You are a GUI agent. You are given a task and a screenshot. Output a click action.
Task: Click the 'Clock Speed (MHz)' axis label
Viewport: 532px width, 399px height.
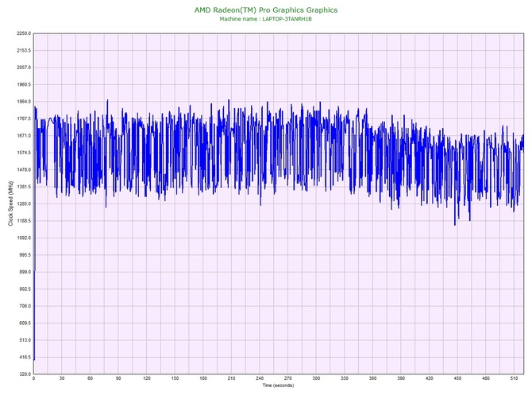pyautogui.click(x=10, y=203)
